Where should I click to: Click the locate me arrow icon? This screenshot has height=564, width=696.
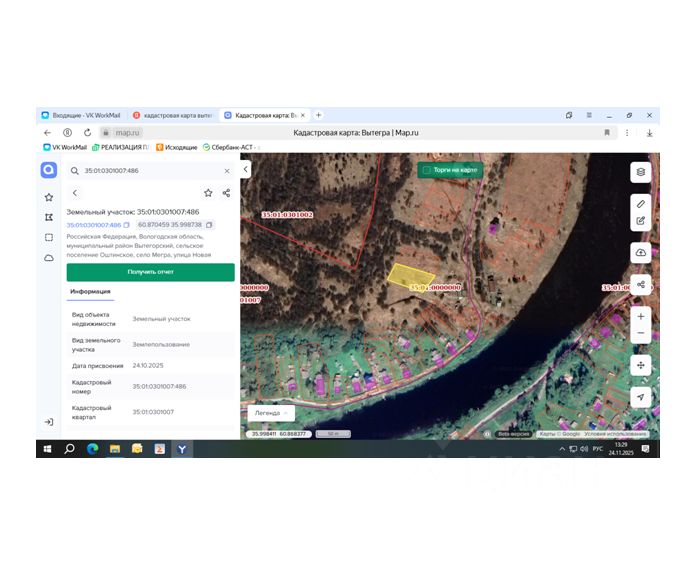click(641, 397)
